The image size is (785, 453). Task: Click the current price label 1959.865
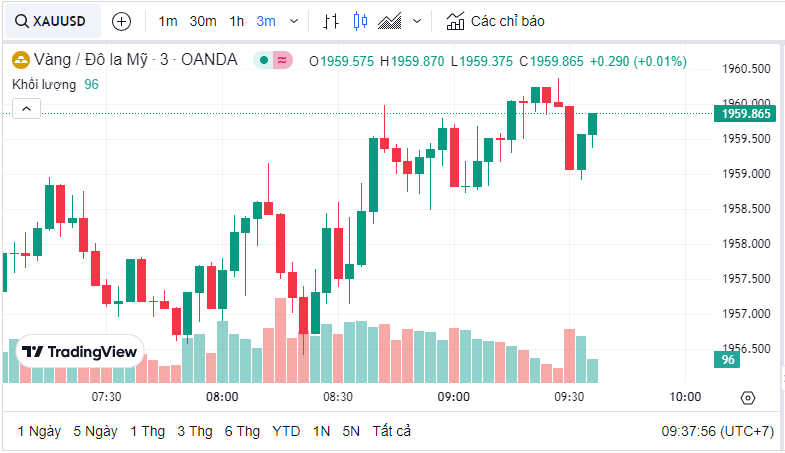[x=745, y=114]
